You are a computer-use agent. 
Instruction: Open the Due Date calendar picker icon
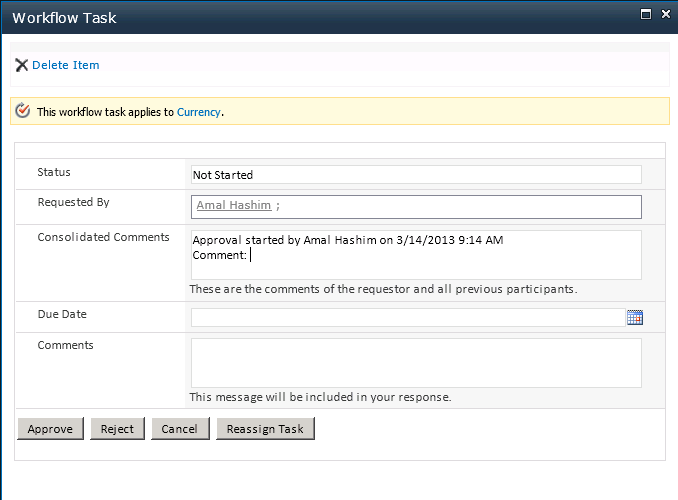point(635,317)
